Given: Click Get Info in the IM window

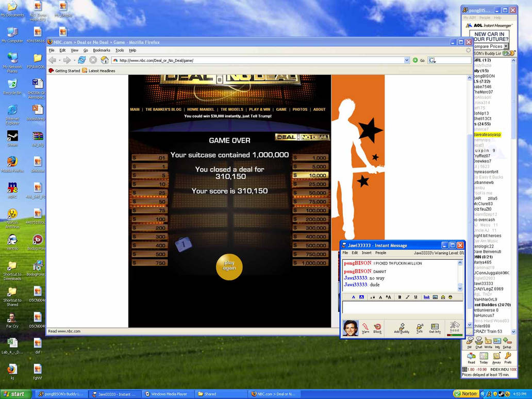Looking at the screenshot, I should (435, 328).
